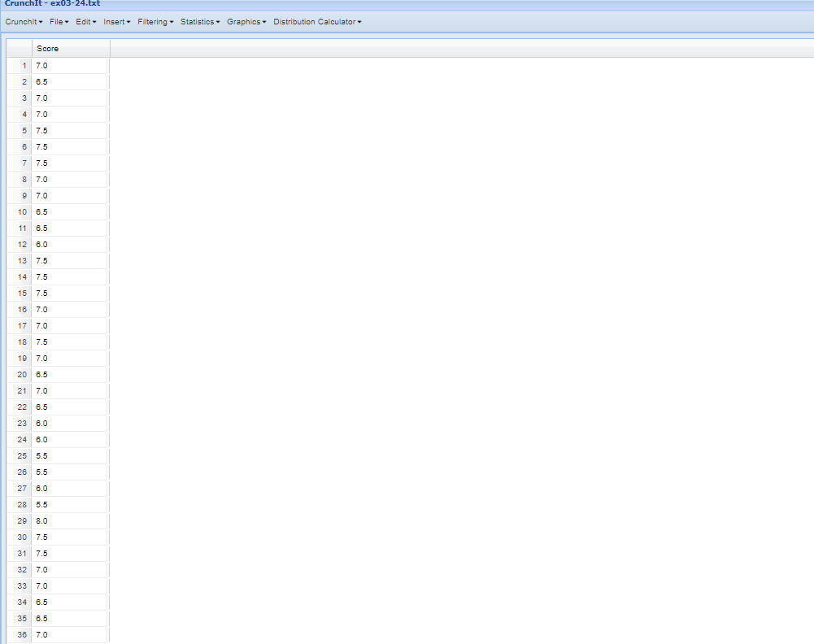Open the File menu
Screen dimensions: 814x644
coord(58,22)
